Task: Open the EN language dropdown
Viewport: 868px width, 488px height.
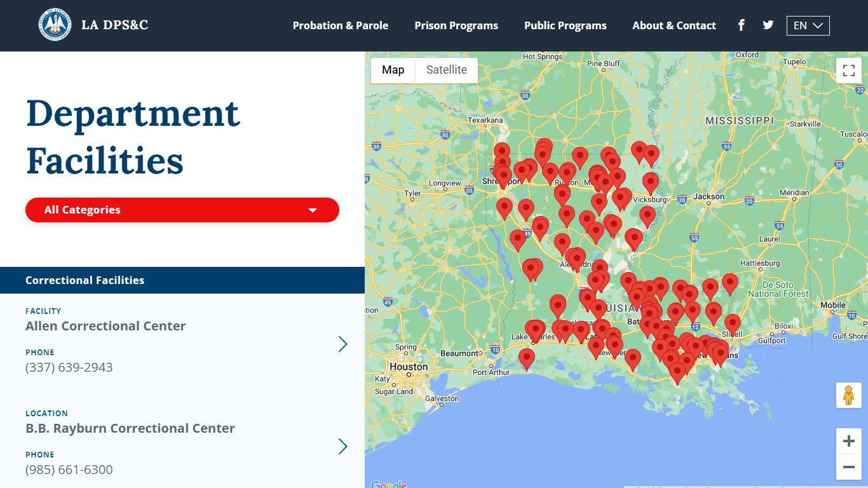Action: [808, 25]
